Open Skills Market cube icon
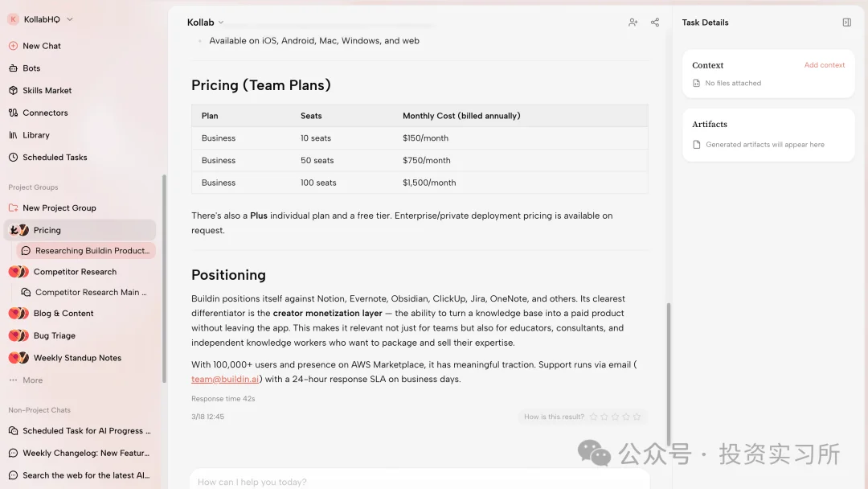868x489 pixels. coord(13,91)
